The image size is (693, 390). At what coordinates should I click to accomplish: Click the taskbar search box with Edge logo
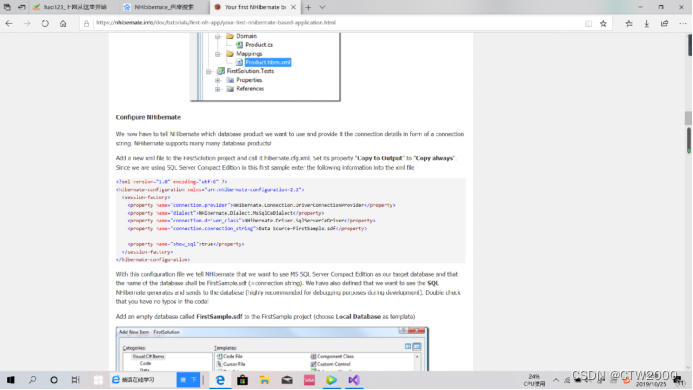(x=142, y=380)
